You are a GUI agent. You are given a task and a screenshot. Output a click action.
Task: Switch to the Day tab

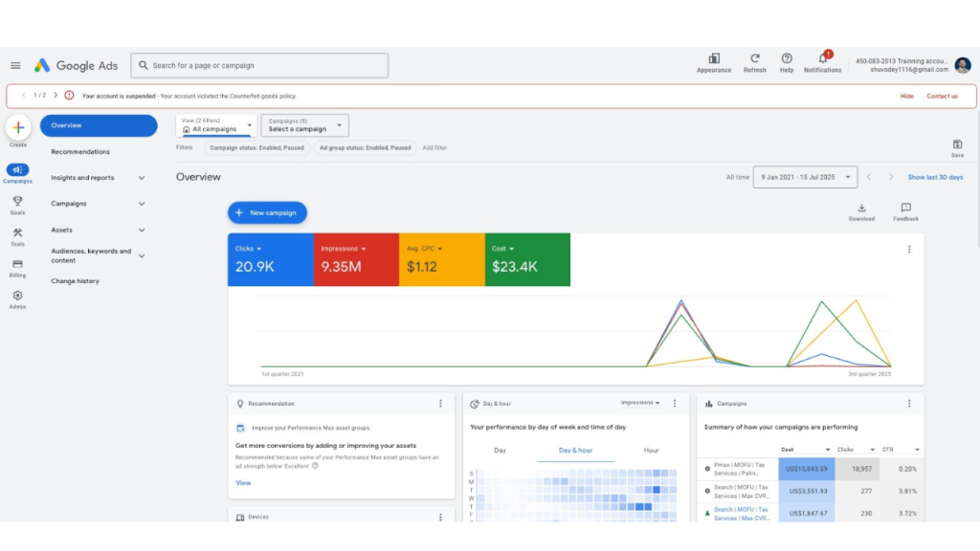click(x=500, y=451)
